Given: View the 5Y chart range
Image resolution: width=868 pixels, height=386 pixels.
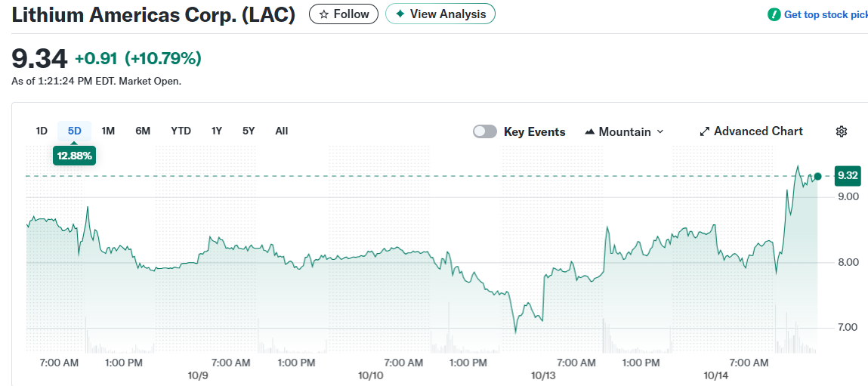Looking at the screenshot, I should (249, 131).
